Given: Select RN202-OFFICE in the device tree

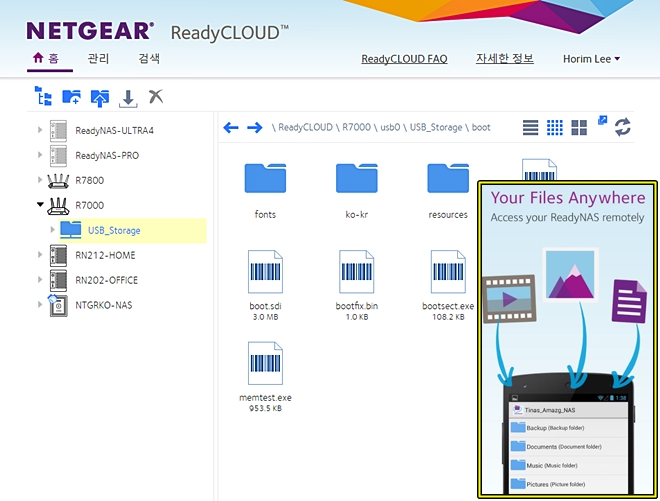Looking at the screenshot, I should 106,280.
